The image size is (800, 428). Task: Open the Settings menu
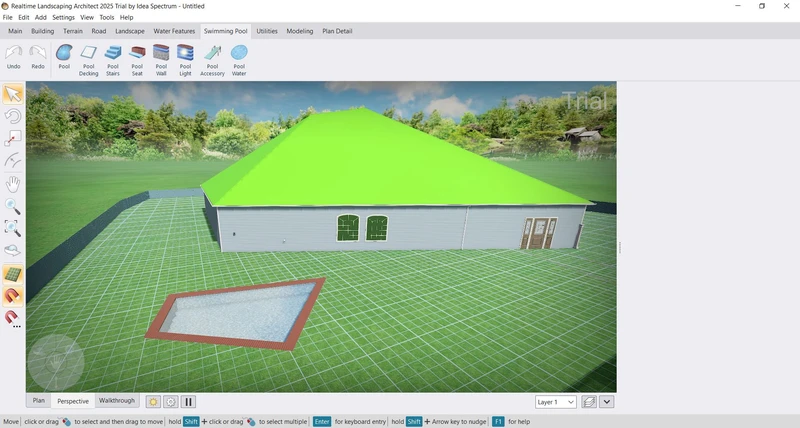coord(63,17)
